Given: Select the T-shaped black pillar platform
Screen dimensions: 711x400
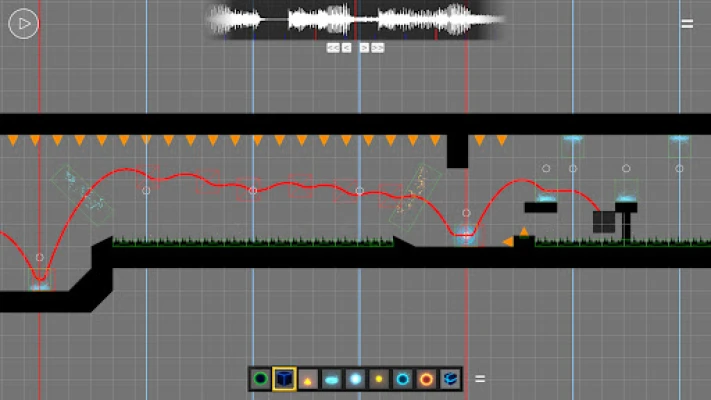Looking at the screenshot, I should (626, 222).
